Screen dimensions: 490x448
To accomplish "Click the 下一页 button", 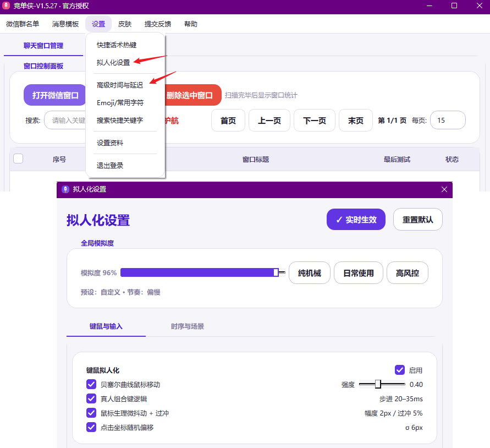I will 315,121.
